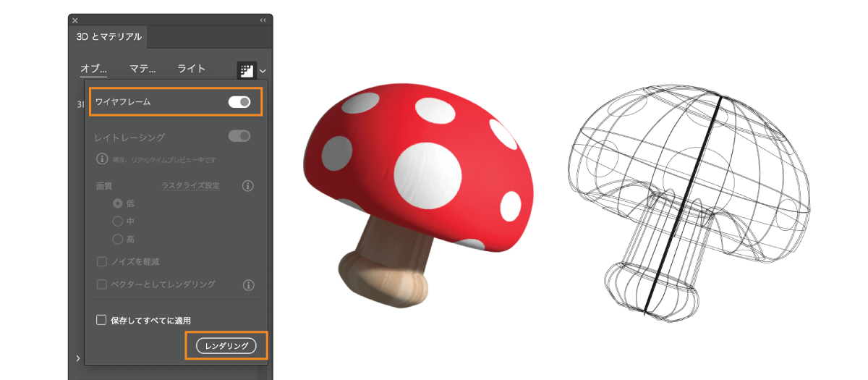Viewport: 868px width, 380px height.
Task: Check the ノイズを軽減 checkbox
Action: (x=101, y=261)
